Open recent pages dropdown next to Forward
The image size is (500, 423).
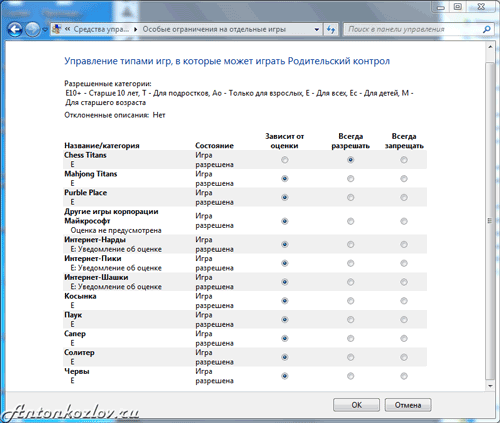pos(45,30)
